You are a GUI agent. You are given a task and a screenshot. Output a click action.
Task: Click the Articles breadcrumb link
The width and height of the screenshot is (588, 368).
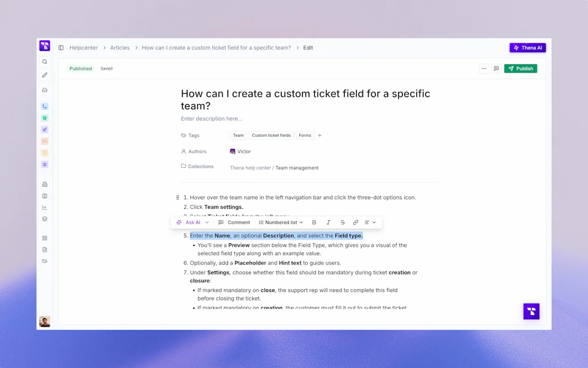pos(119,48)
